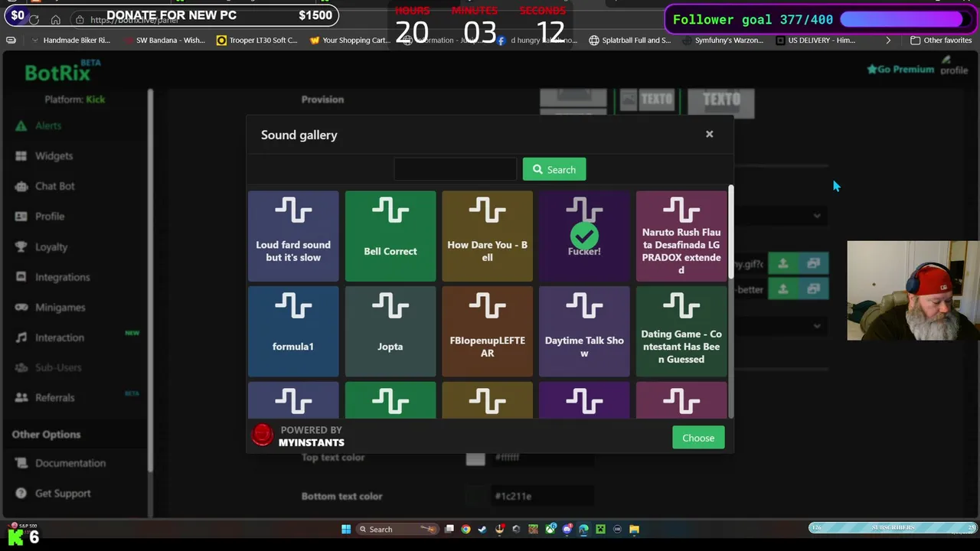Expand the bookmarks overflow chevron

click(x=887, y=40)
